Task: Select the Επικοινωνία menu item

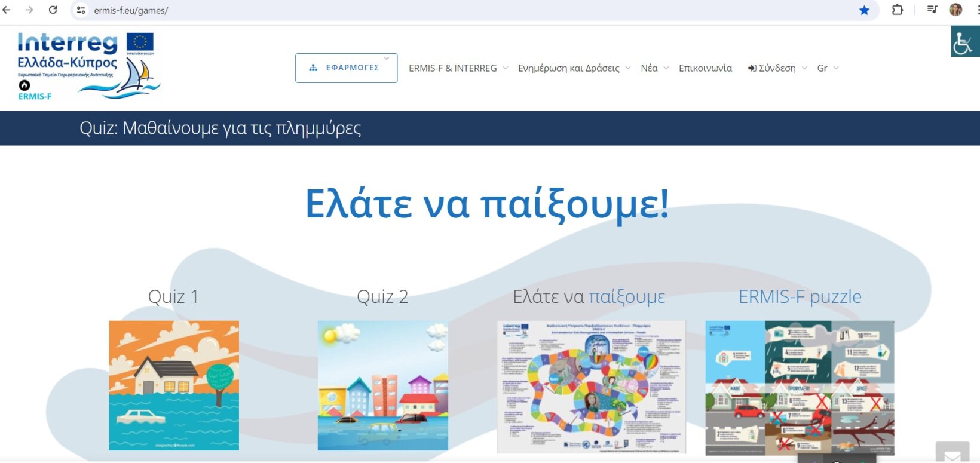Action: click(705, 68)
